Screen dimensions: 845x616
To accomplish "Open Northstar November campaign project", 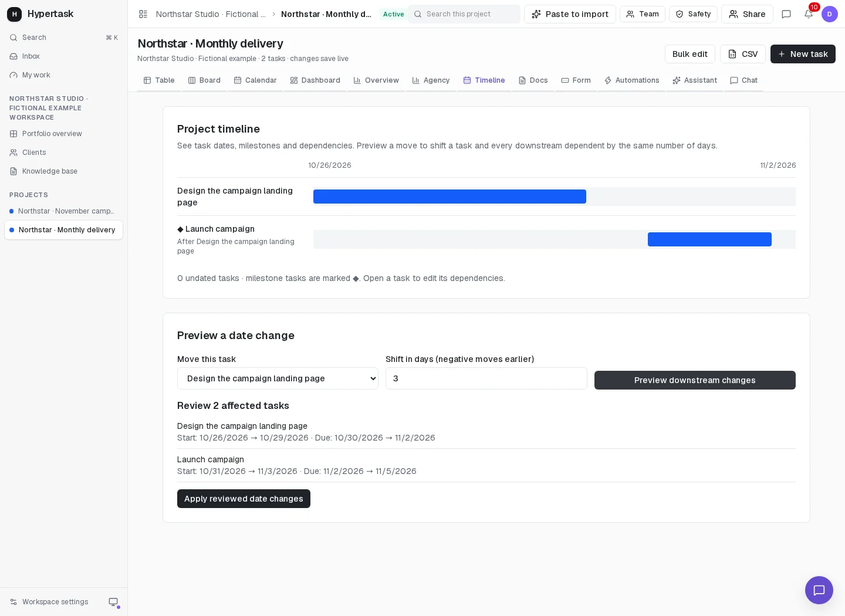I will 63,211.
